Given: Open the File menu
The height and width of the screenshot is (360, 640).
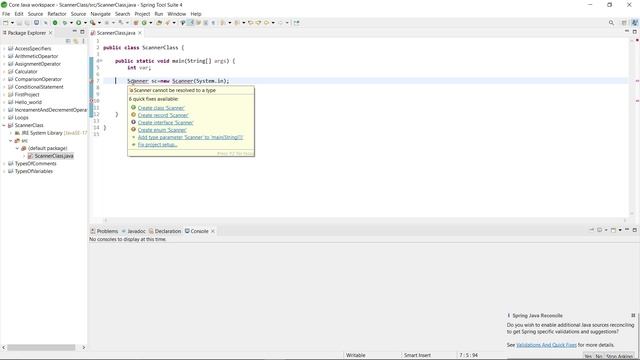Looking at the screenshot, I should [x=6, y=14].
